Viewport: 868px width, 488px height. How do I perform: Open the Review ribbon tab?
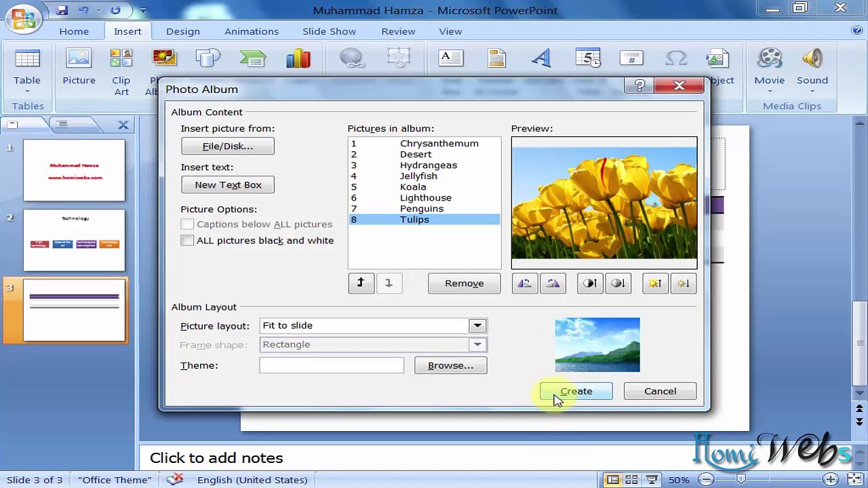coord(398,31)
